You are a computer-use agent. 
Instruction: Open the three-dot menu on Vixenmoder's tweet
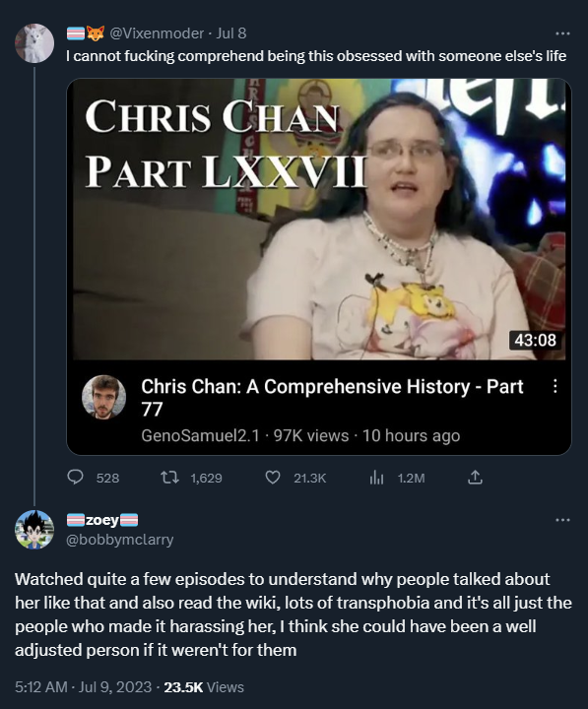click(x=562, y=33)
